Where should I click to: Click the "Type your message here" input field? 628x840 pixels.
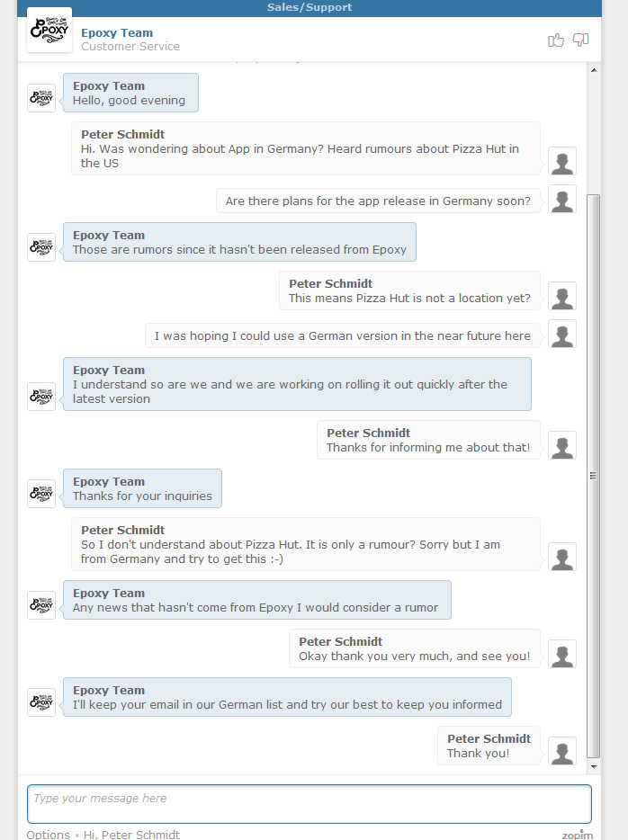tap(310, 804)
